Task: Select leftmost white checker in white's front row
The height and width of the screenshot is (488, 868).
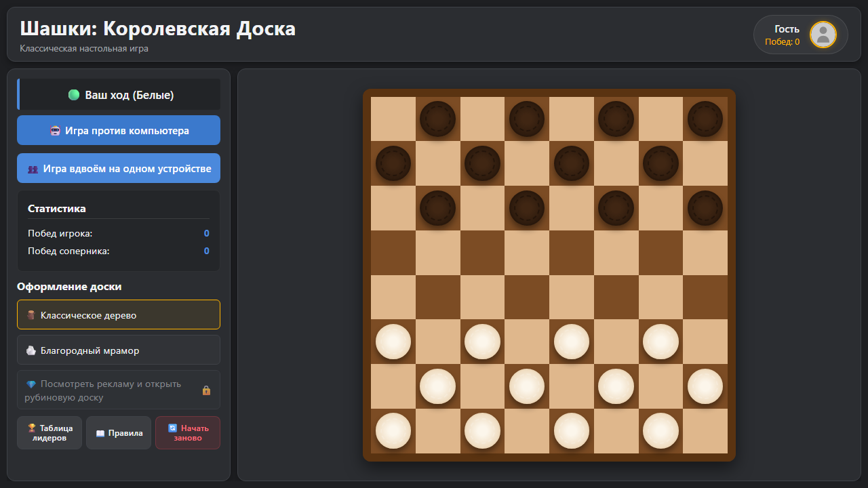Action: click(393, 342)
